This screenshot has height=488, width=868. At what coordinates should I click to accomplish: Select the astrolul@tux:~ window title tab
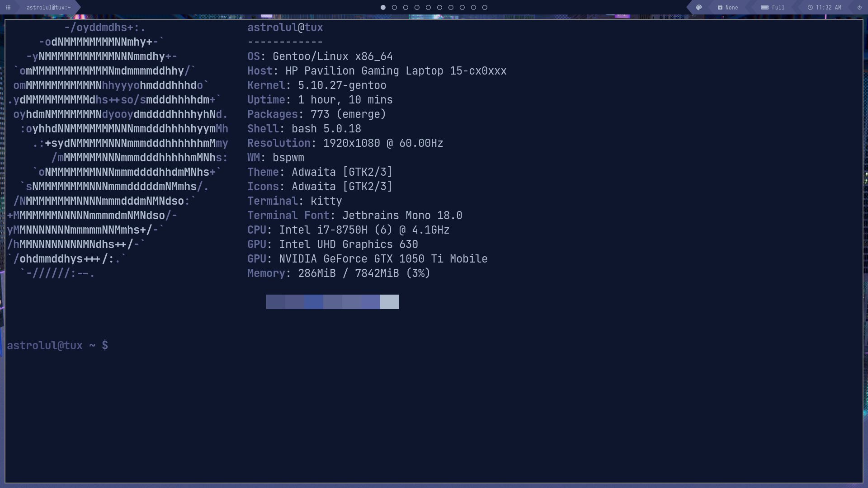(47, 7)
